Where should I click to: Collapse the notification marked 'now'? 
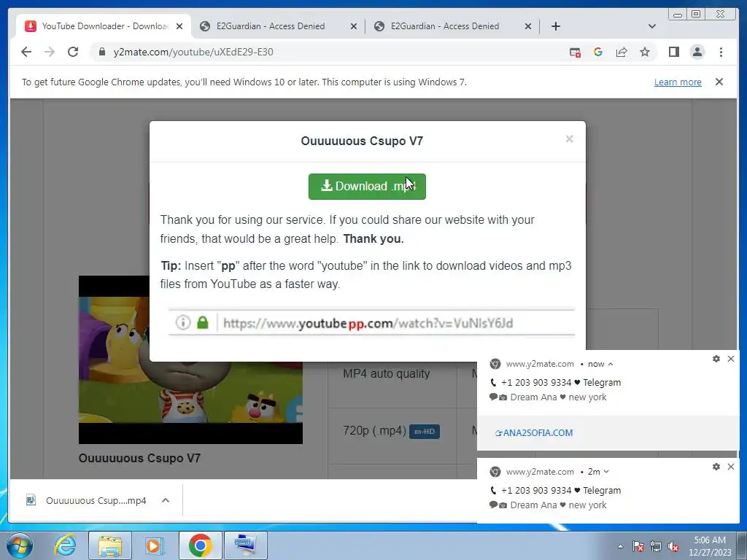[x=611, y=364]
